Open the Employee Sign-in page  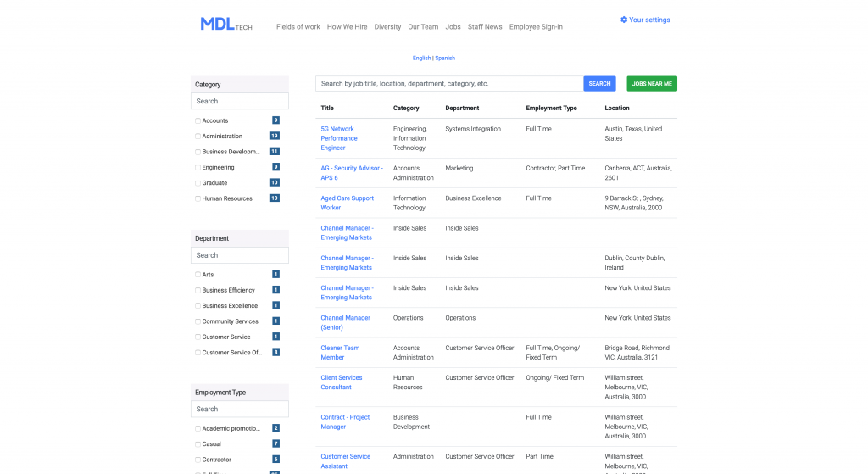click(536, 27)
